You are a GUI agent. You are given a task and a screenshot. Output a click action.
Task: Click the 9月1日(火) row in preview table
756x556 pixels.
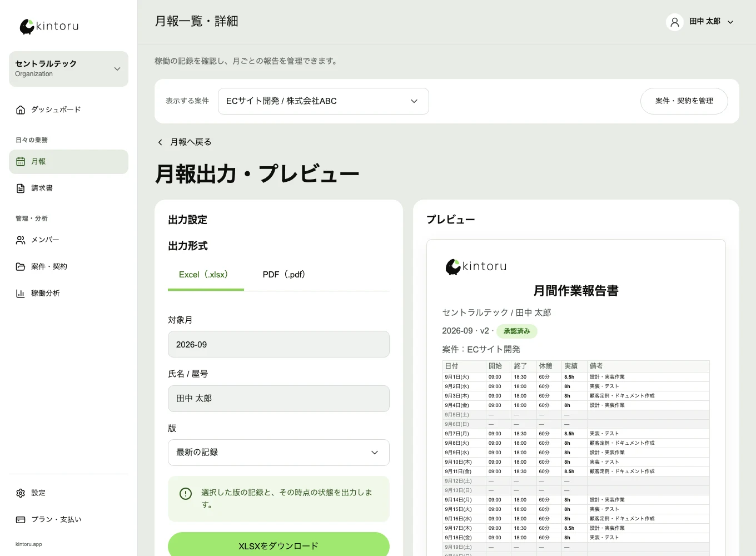(x=576, y=377)
